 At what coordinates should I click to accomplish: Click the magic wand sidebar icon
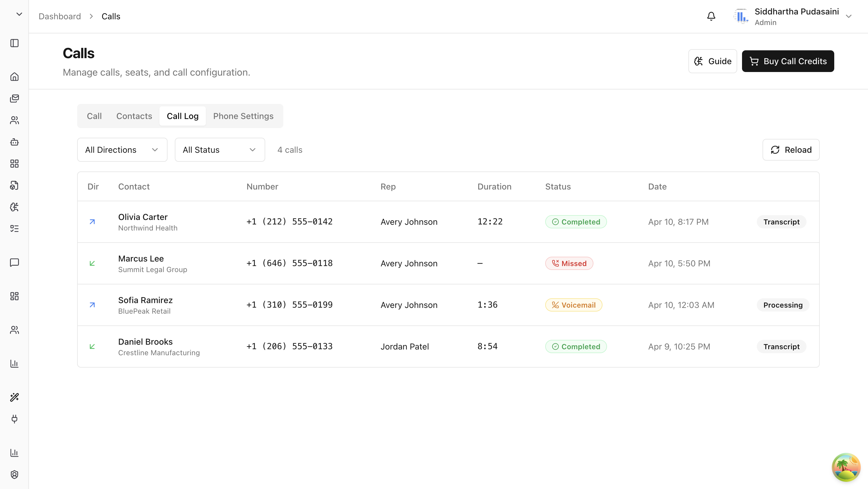click(x=14, y=397)
